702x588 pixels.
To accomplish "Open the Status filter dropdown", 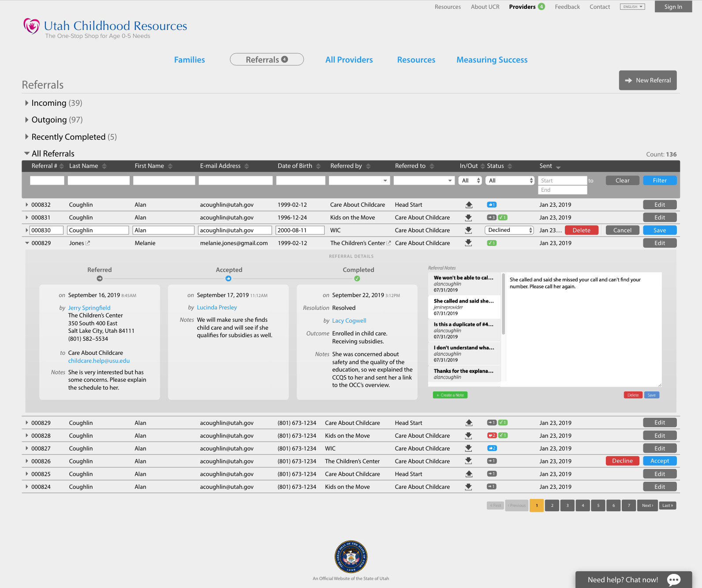I will click(x=510, y=180).
